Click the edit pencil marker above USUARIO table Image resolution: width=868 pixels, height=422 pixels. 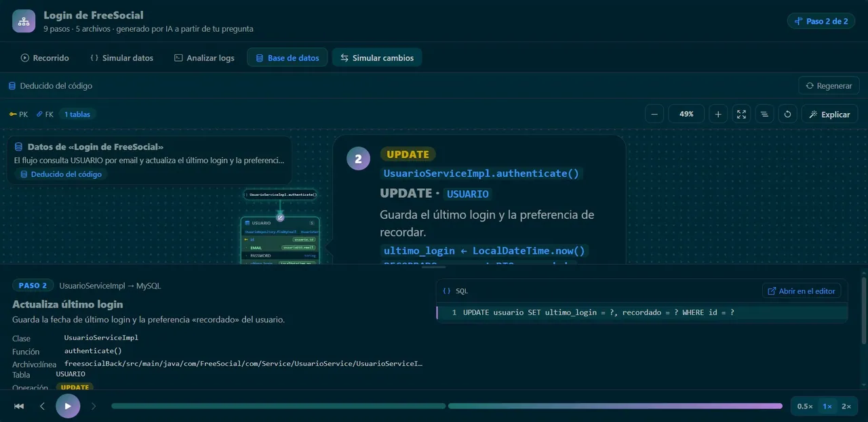tap(280, 217)
